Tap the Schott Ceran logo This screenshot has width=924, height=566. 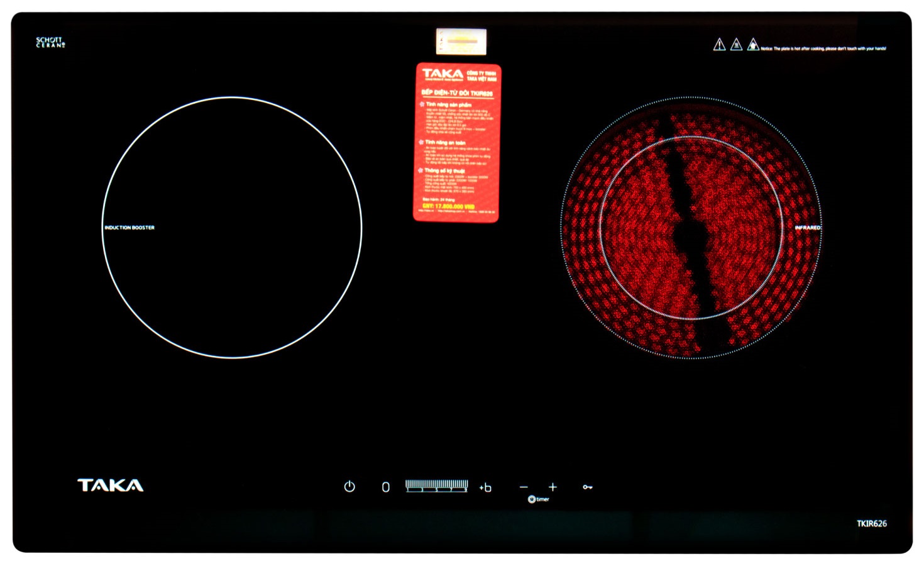(50, 42)
